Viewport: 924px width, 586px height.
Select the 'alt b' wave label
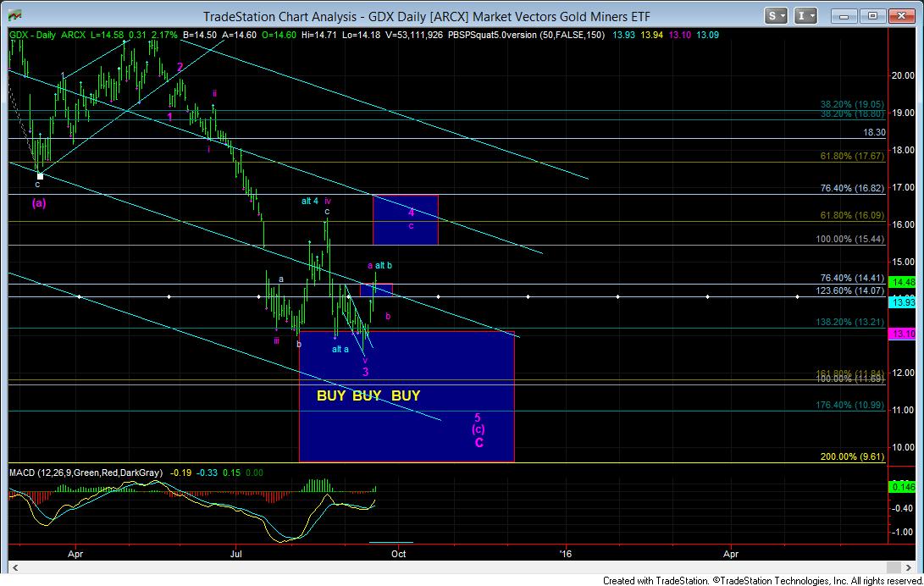point(384,266)
